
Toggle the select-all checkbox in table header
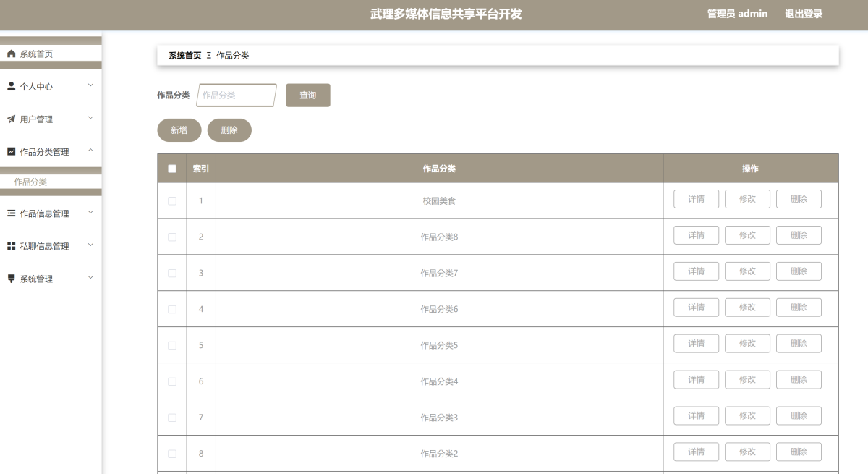coord(172,169)
